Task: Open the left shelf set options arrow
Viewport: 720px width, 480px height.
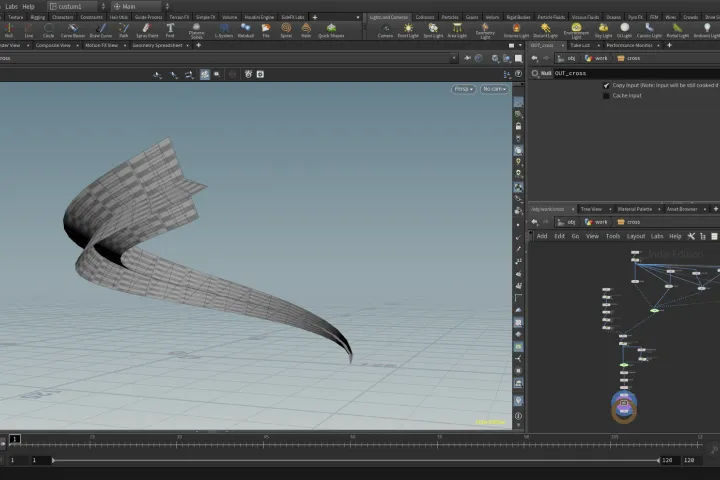Action: click(x=358, y=17)
